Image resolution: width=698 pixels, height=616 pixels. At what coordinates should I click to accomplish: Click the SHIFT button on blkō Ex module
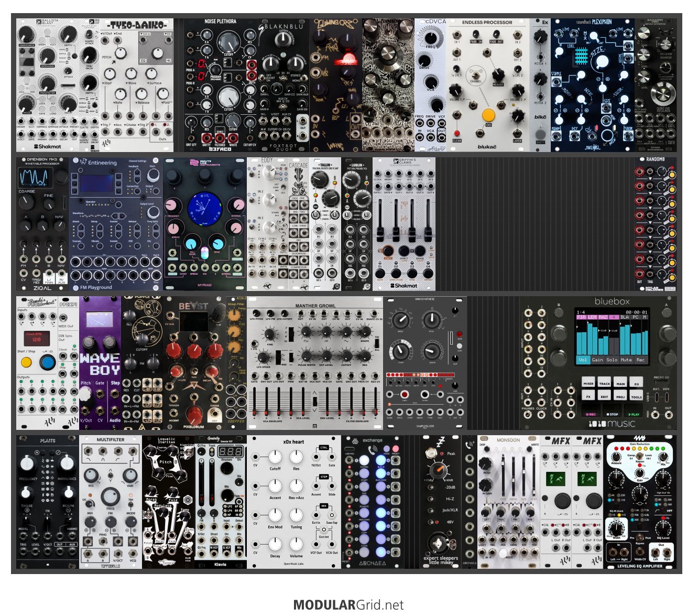point(540,134)
